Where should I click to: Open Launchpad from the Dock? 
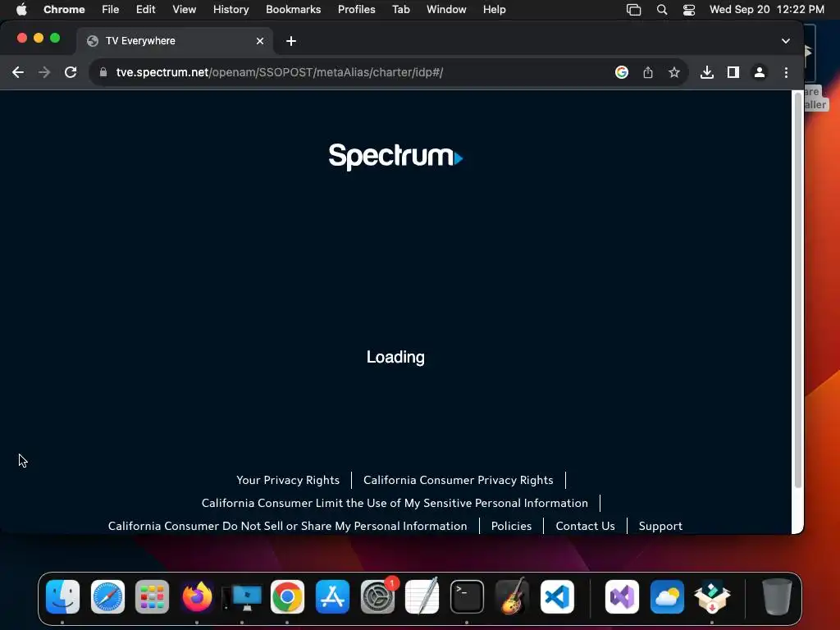coord(152,597)
